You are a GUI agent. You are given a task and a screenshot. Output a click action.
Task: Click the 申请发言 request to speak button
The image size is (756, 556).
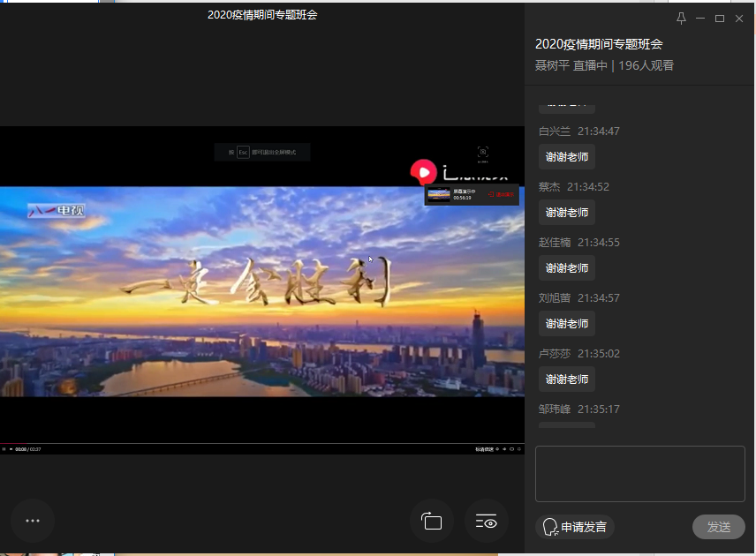tap(575, 527)
